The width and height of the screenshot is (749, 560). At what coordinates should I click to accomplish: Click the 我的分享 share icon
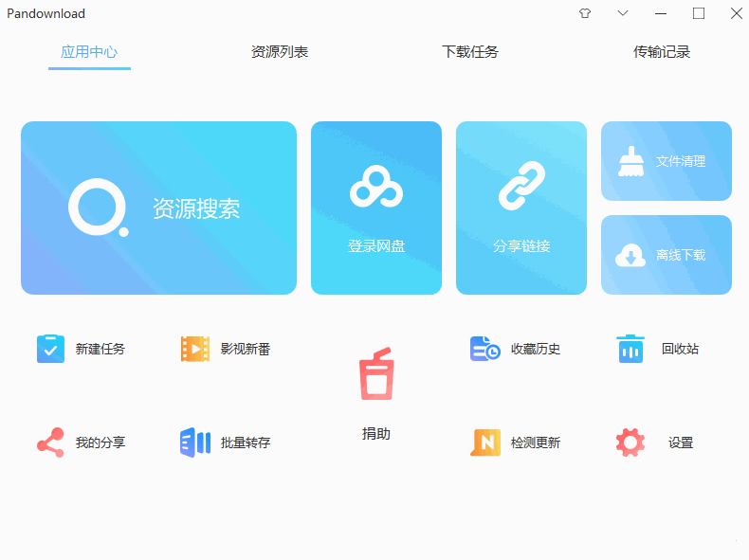(x=50, y=443)
